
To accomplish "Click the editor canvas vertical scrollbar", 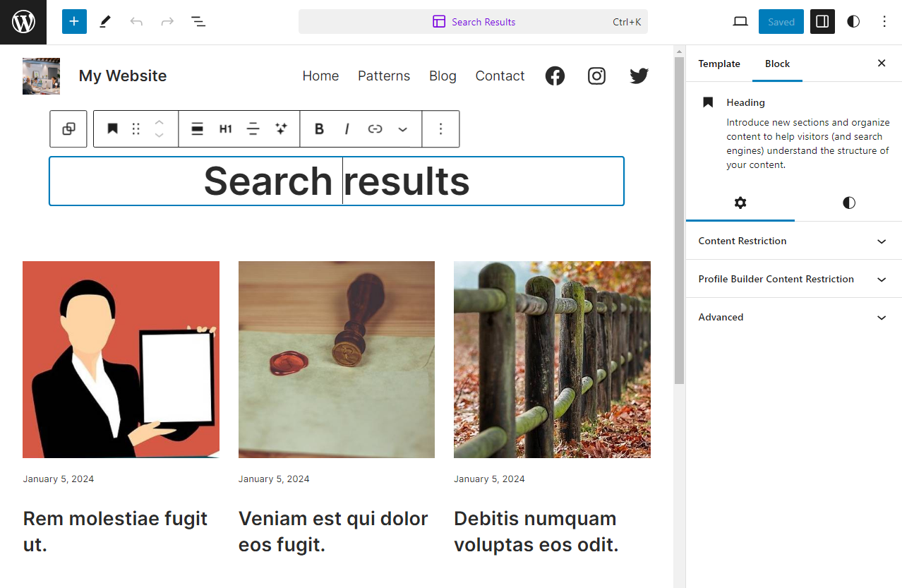I will click(679, 220).
